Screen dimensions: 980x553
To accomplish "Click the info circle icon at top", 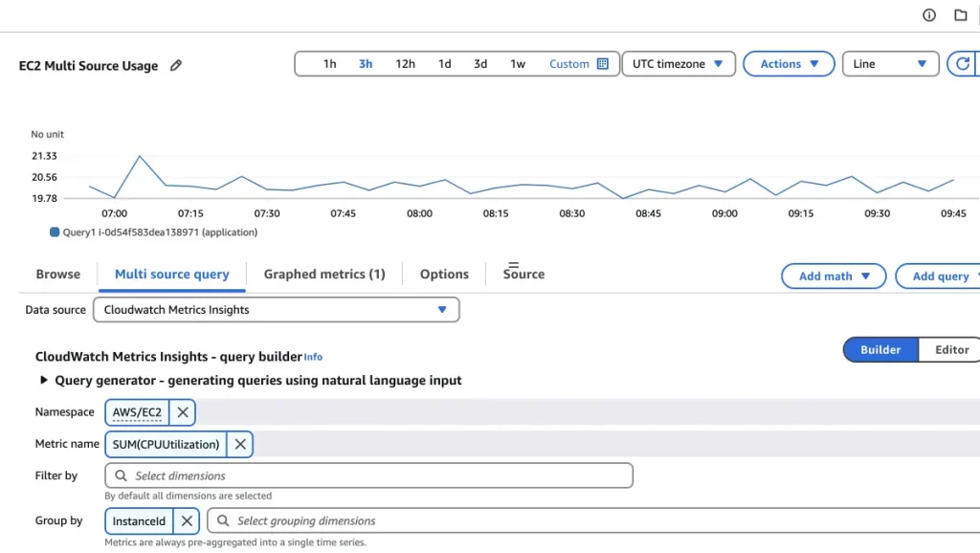I will click(928, 15).
